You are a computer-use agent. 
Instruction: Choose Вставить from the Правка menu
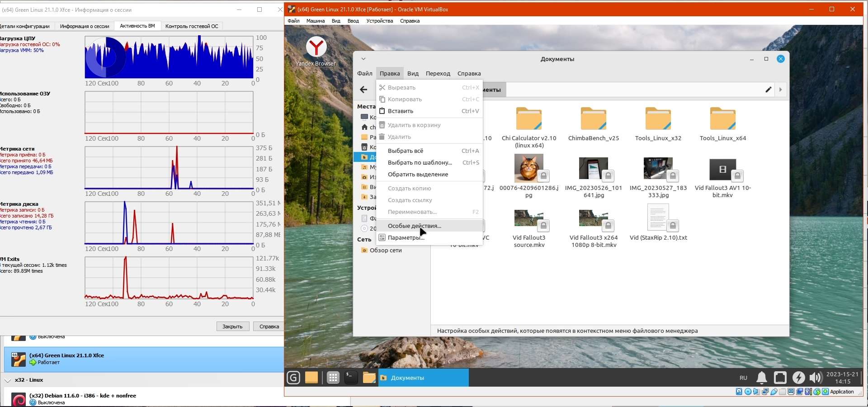tap(401, 111)
